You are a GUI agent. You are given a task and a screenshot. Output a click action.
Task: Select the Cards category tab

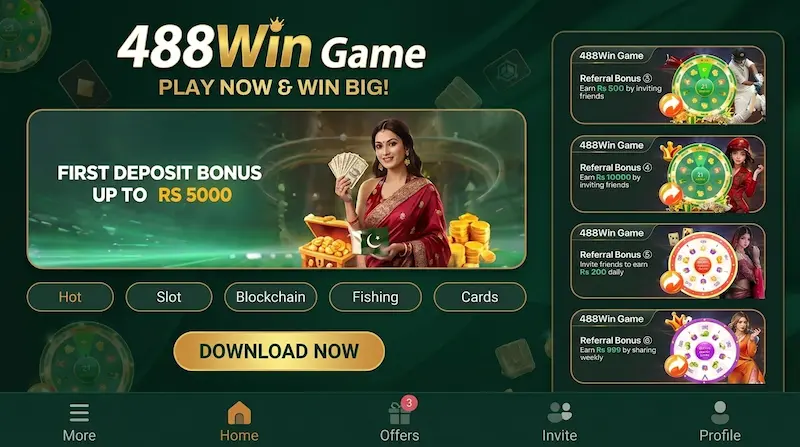[x=480, y=297]
